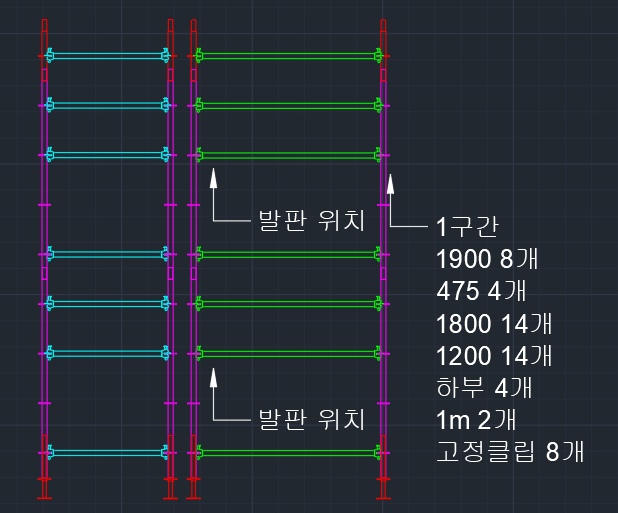Select the upper '발판 위치' text label
Viewport: 618px width, 513px height.
tap(311, 220)
